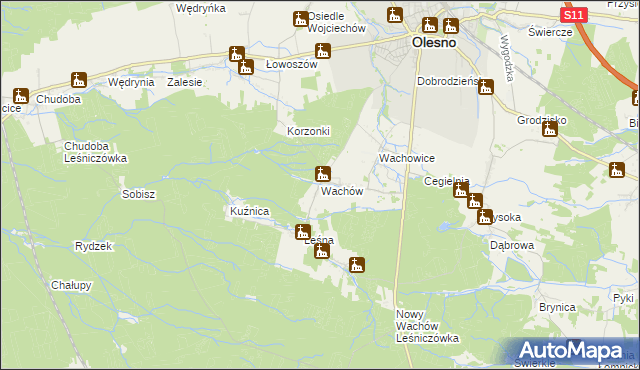Click the church icon below Leśna label
The width and height of the screenshot is (640, 370).
click(322, 251)
